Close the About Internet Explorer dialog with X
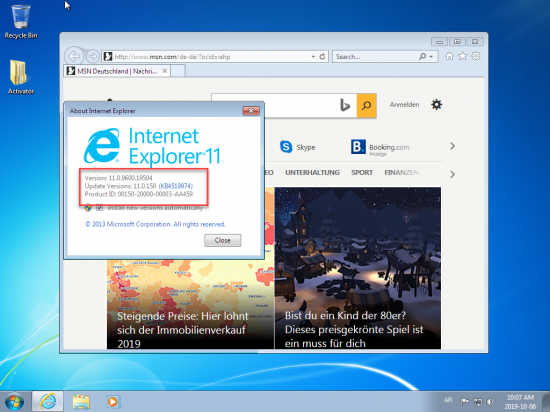Screen dimensions: 550x412 [251, 111]
